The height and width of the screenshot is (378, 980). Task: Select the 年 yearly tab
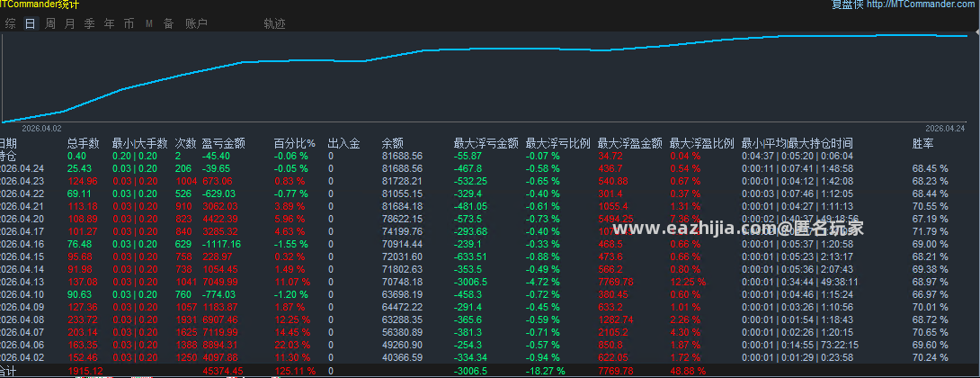pos(110,23)
